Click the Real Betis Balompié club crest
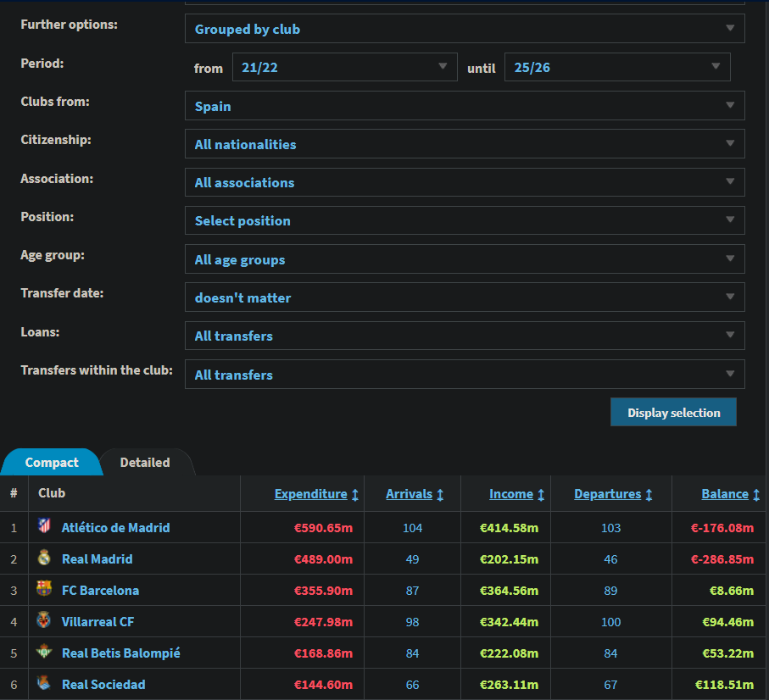Image resolution: width=769 pixels, height=700 pixels. coord(44,652)
